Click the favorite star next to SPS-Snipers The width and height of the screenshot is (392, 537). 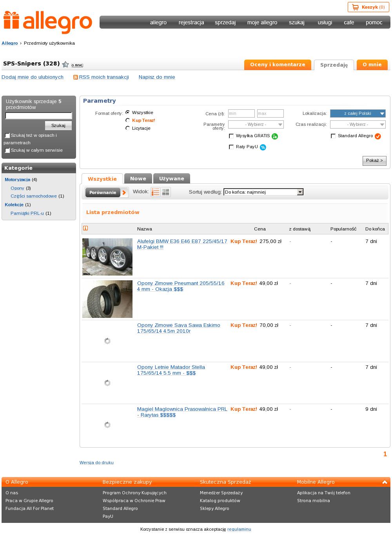click(x=65, y=64)
